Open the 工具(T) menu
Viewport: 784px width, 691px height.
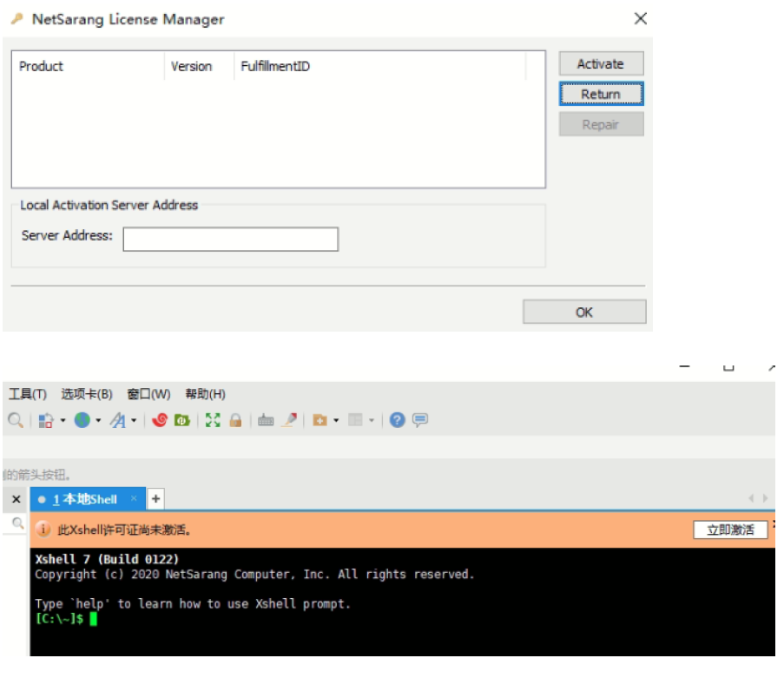(x=28, y=394)
